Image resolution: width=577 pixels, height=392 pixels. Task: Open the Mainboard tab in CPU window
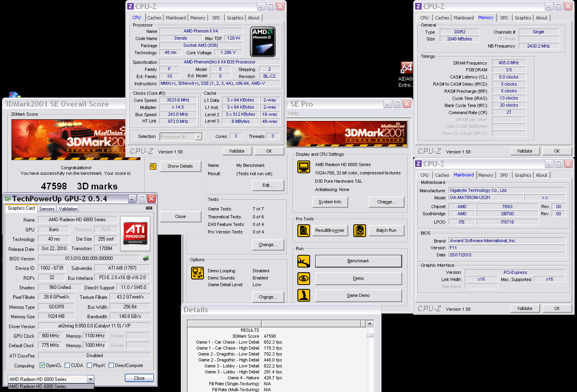[x=176, y=18]
